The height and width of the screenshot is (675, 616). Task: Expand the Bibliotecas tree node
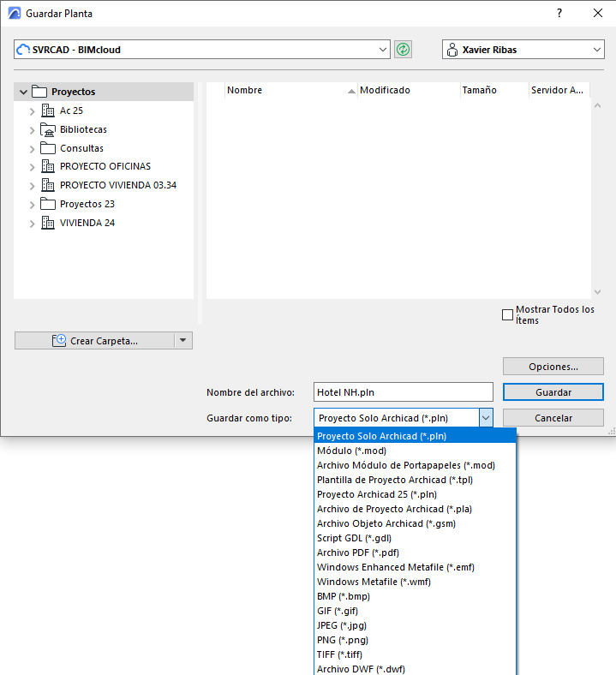tap(32, 130)
